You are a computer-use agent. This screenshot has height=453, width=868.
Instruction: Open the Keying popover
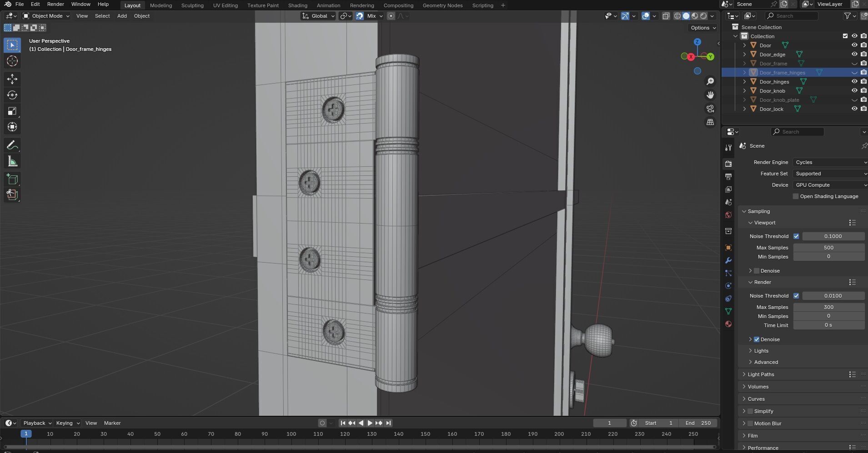pyautogui.click(x=67, y=423)
